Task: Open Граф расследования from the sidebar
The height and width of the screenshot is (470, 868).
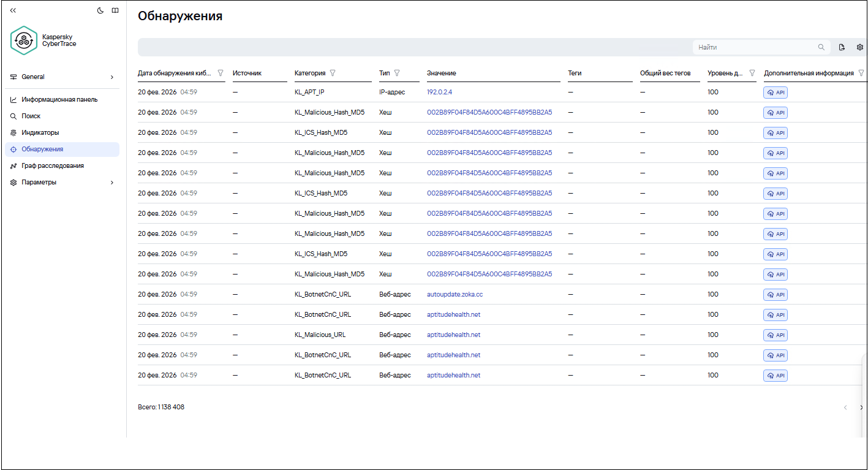Action: (62, 165)
